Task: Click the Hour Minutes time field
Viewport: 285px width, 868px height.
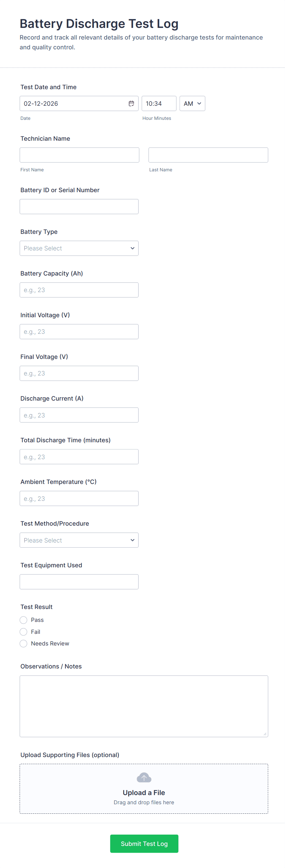Action: point(159,104)
